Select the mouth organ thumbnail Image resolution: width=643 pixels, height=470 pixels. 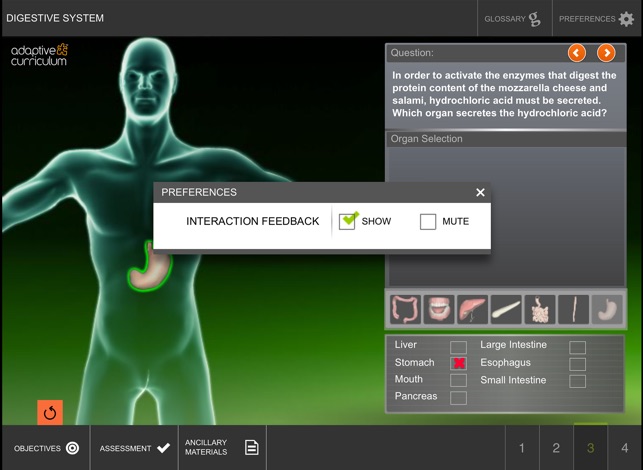point(439,309)
